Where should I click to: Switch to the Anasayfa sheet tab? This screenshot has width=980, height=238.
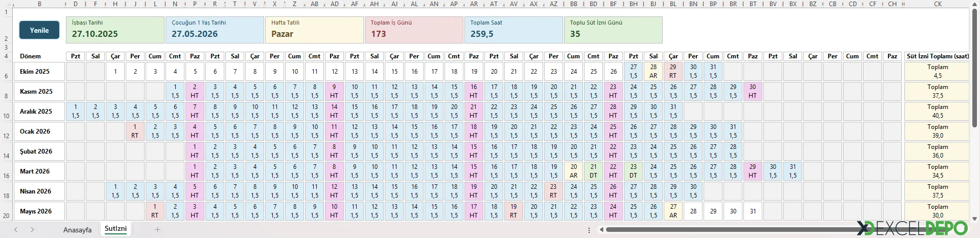77,230
